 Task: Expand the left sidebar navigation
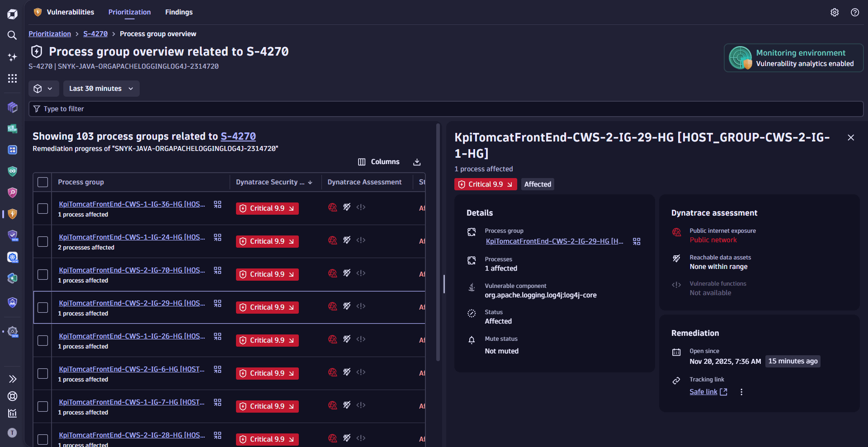click(12, 379)
